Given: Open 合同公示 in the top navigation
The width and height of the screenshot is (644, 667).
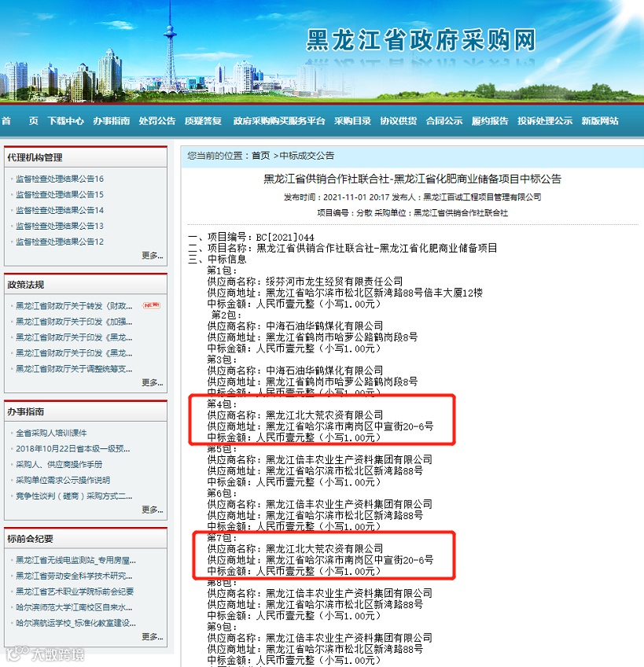Looking at the screenshot, I should [444, 121].
